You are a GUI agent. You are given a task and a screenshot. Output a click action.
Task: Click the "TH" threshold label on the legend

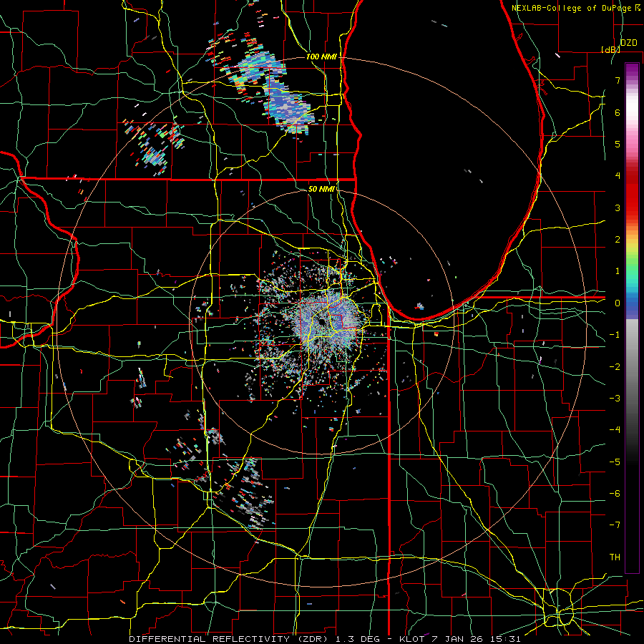(615, 557)
